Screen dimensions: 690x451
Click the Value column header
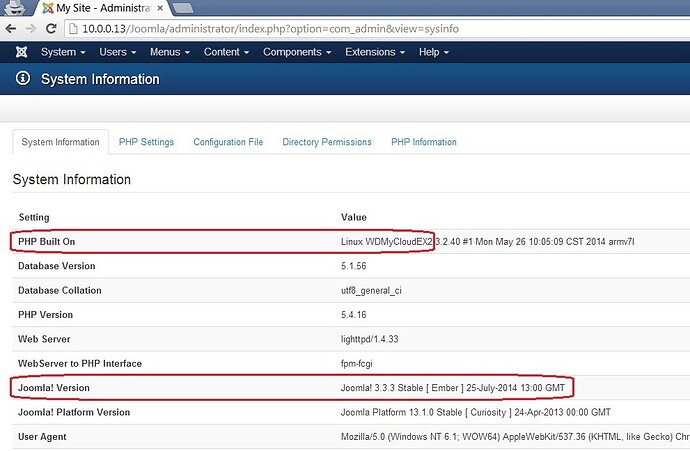tap(353, 217)
